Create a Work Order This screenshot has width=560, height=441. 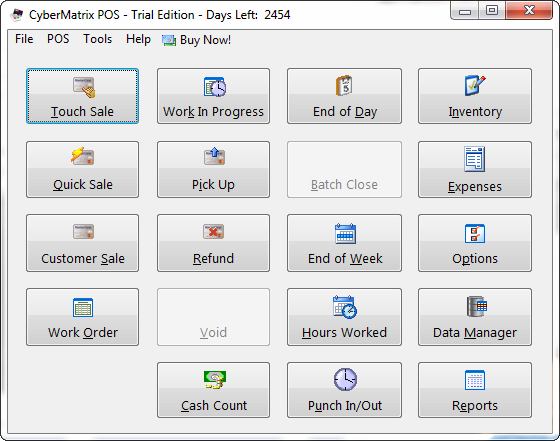(82, 317)
